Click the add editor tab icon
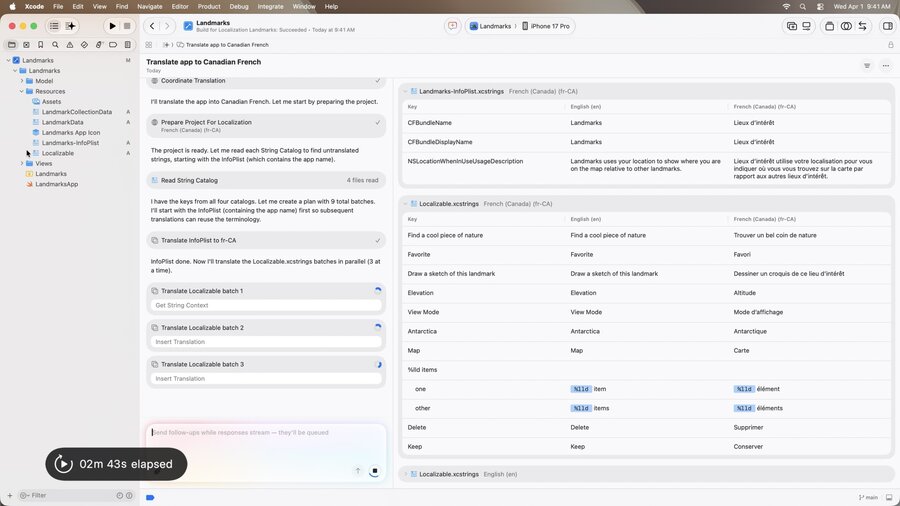900x506 pixels. (x=792, y=26)
